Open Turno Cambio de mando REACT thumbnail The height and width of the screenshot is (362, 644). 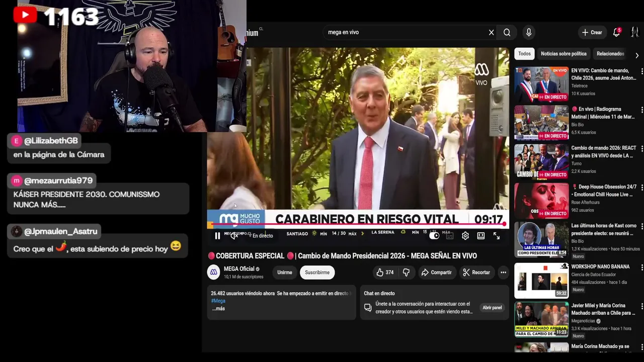coord(541,162)
